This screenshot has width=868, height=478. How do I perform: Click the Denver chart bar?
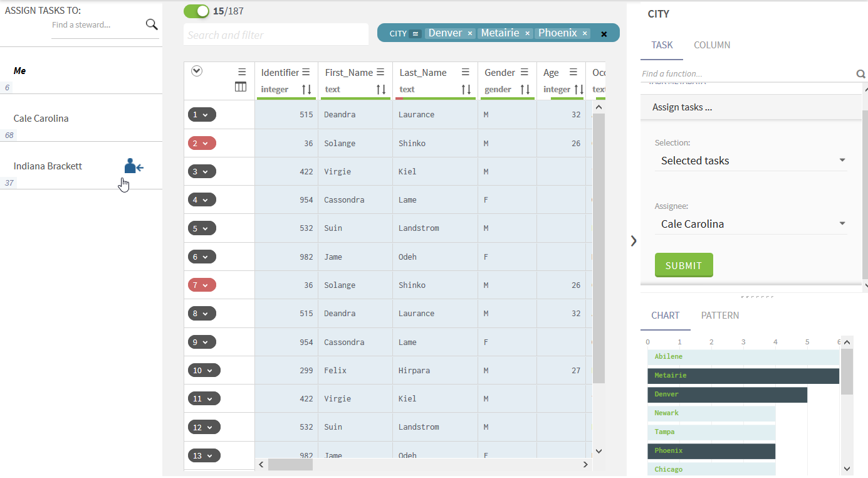(727, 395)
